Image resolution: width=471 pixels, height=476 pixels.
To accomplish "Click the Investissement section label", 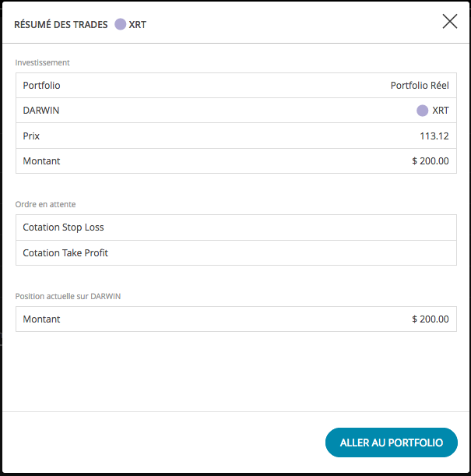I will point(43,62).
